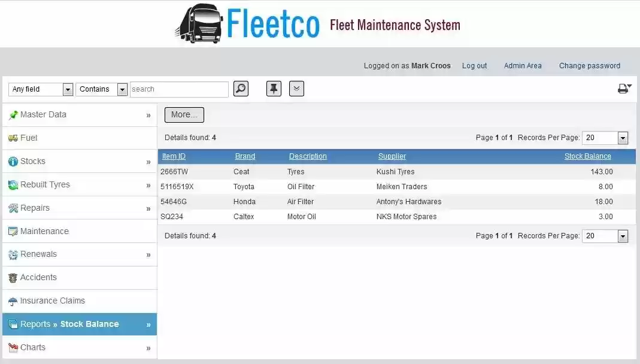
Task: Click the gears icon next to Repairs
Action: coord(13,208)
